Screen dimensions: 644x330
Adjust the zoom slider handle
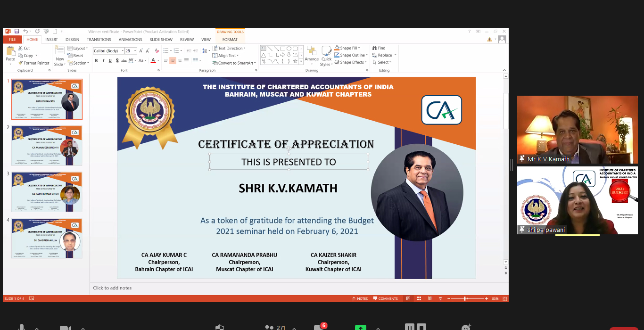tap(465, 298)
